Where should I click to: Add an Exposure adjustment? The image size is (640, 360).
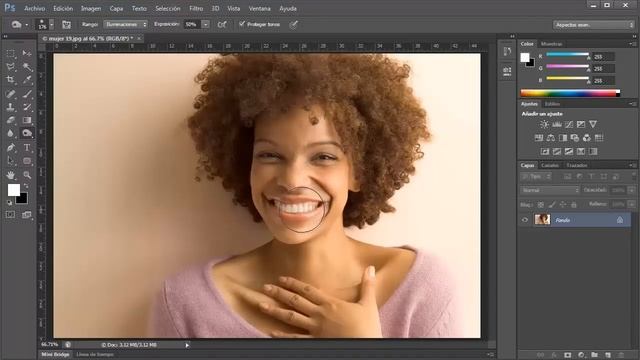tap(581, 124)
